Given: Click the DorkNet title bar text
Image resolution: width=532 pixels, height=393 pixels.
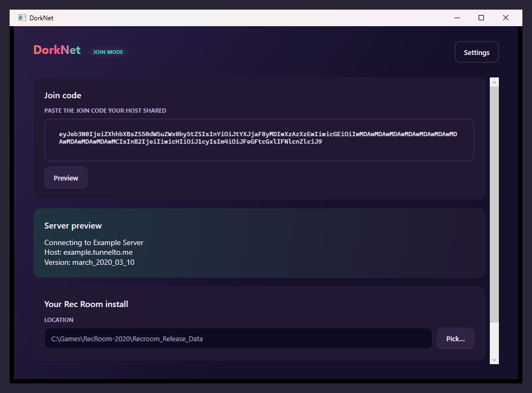Looking at the screenshot, I should pyautogui.click(x=41, y=18).
